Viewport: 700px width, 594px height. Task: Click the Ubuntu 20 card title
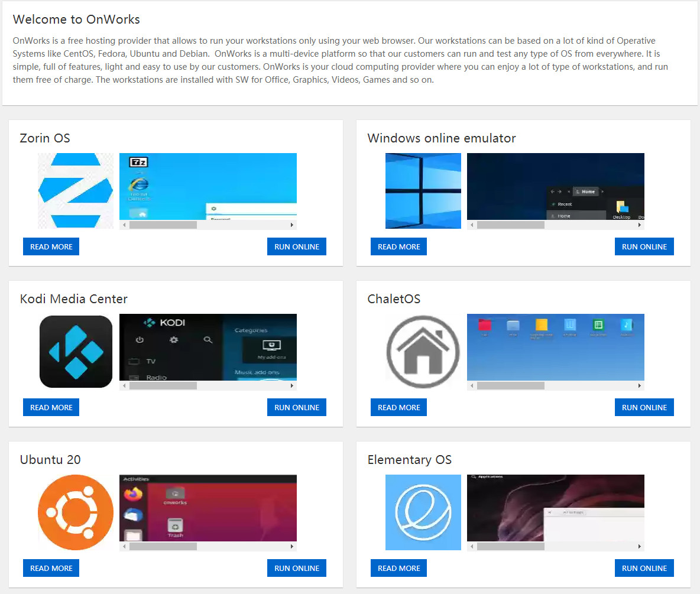coord(50,459)
